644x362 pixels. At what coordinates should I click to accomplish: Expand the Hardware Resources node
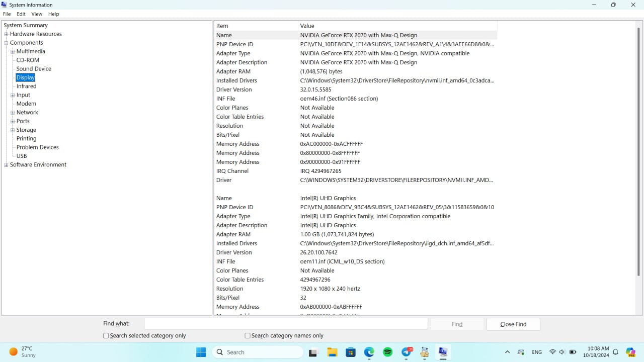[7, 34]
